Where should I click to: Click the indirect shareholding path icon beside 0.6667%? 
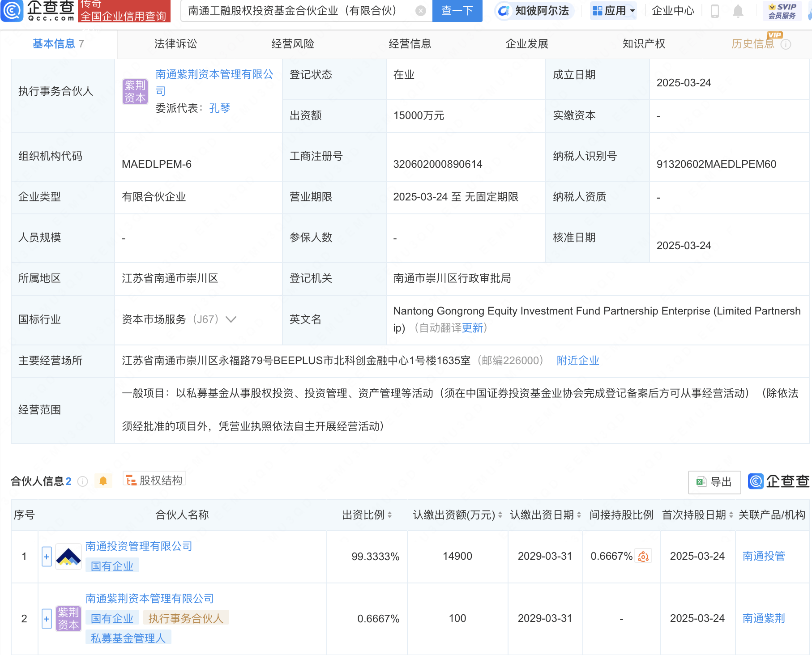[x=643, y=556]
